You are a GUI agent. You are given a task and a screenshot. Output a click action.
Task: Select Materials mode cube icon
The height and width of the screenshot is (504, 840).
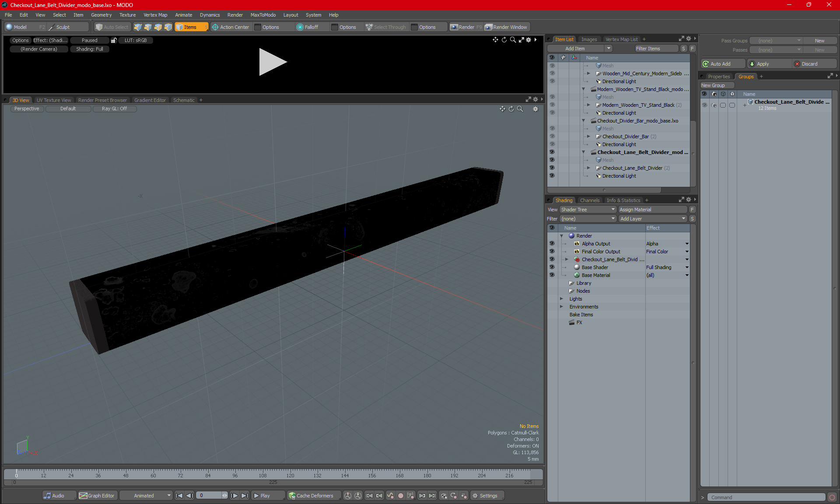168,27
